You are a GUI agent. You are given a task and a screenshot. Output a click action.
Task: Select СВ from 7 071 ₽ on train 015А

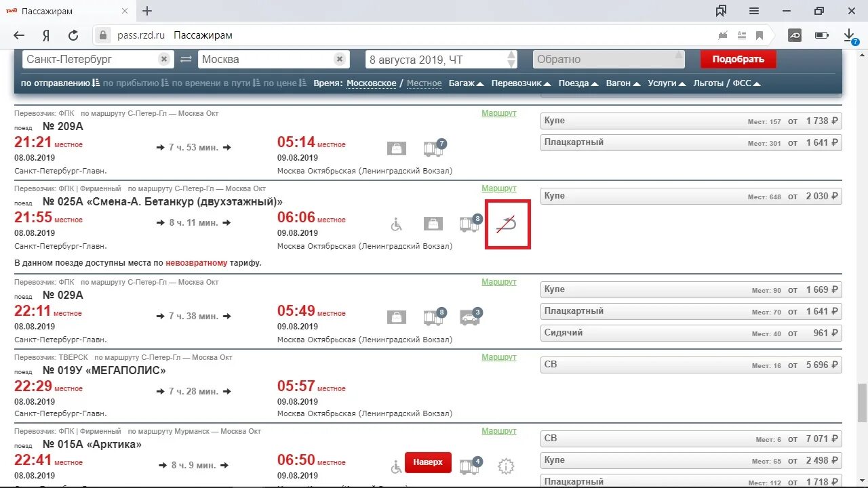tap(691, 439)
